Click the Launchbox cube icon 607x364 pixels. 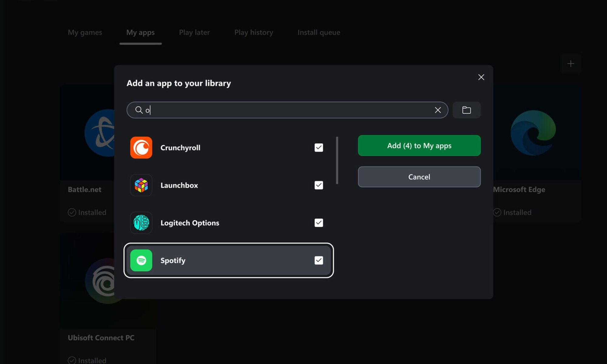point(141,185)
